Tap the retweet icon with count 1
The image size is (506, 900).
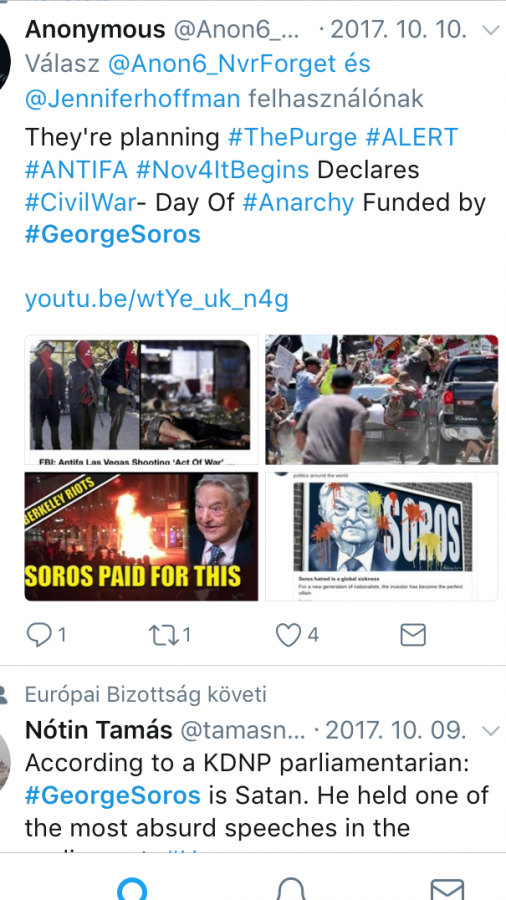[160, 635]
